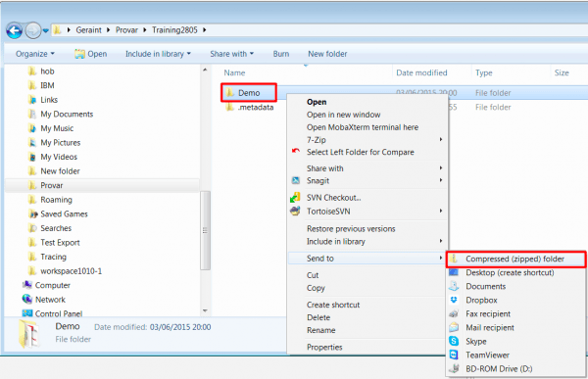Sort by Type column header
This screenshot has height=379, width=588.
point(484,72)
